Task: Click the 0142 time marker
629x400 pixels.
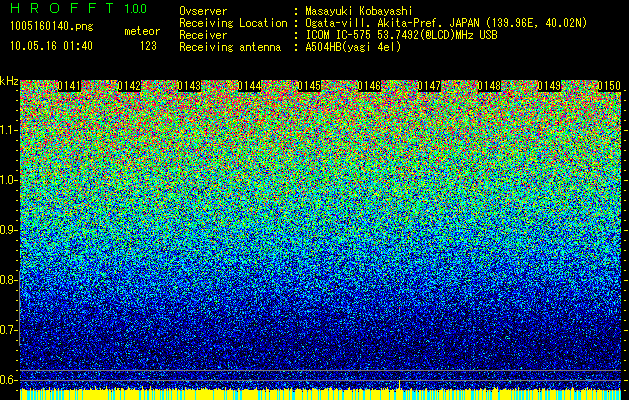Action: 129,86
